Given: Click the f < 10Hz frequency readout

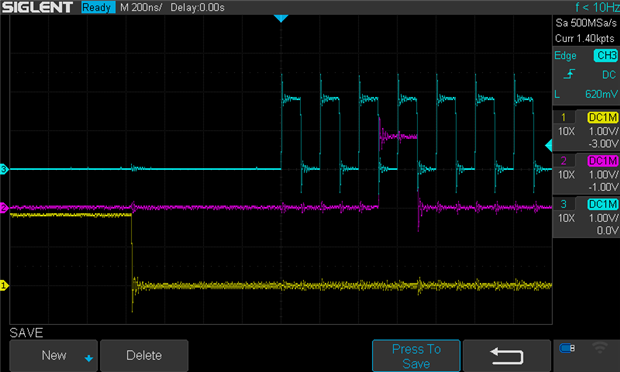Looking at the screenshot, I should (597, 7).
